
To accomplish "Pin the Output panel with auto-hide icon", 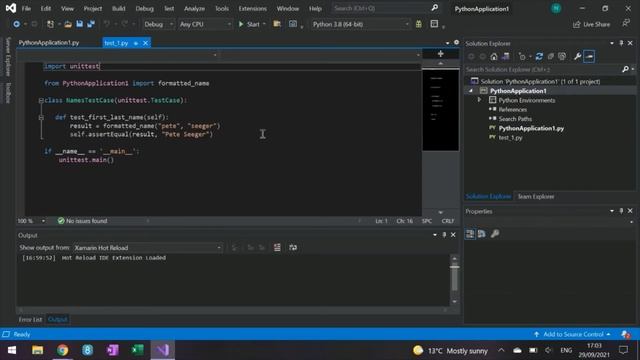I will [x=444, y=235].
